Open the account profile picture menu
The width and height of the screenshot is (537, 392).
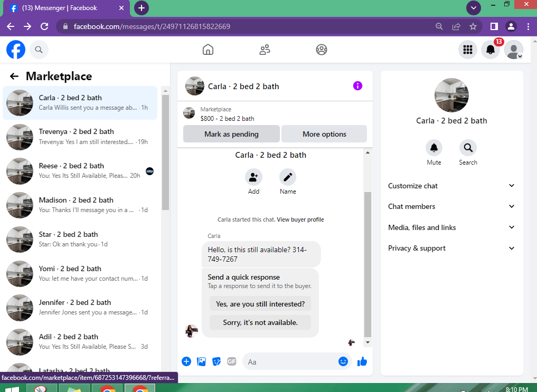[x=513, y=50]
